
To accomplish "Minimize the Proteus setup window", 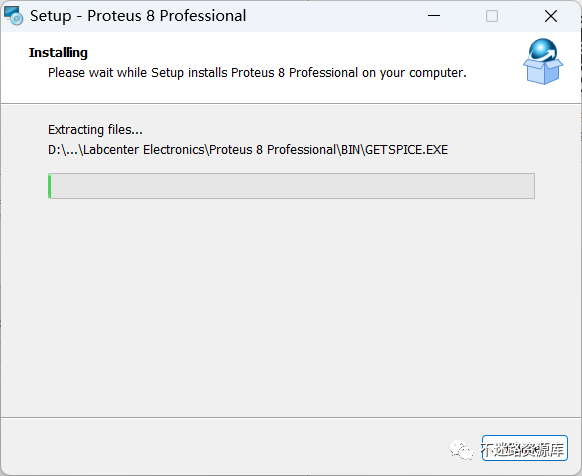I will pos(434,16).
